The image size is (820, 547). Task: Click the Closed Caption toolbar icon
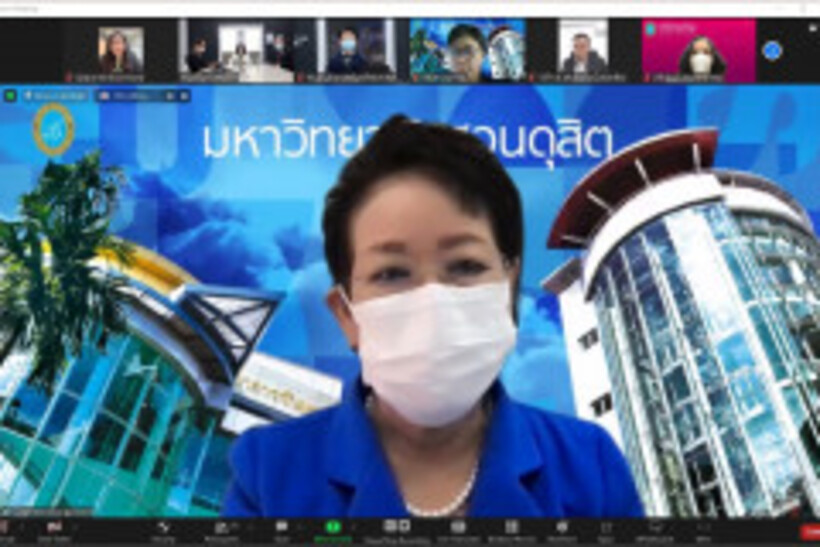(458, 530)
